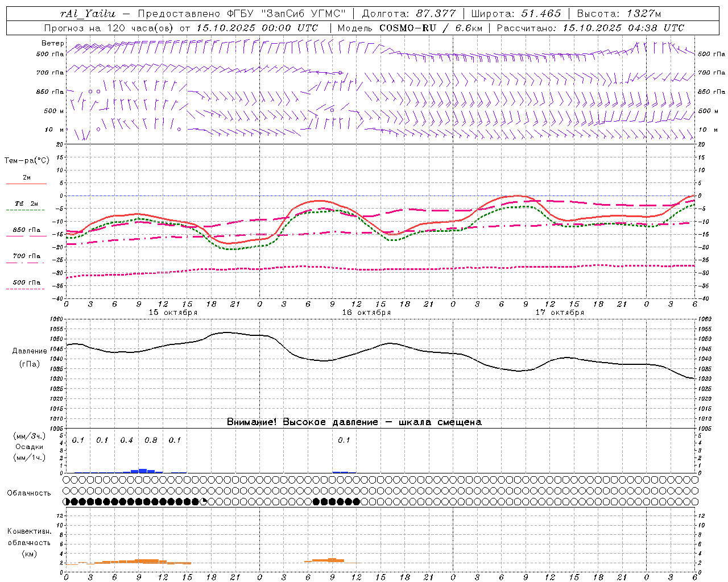Click the 0.4 precipitation amount value
Viewport: 728px width, 582px height.
pyautogui.click(x=127, y=440)
